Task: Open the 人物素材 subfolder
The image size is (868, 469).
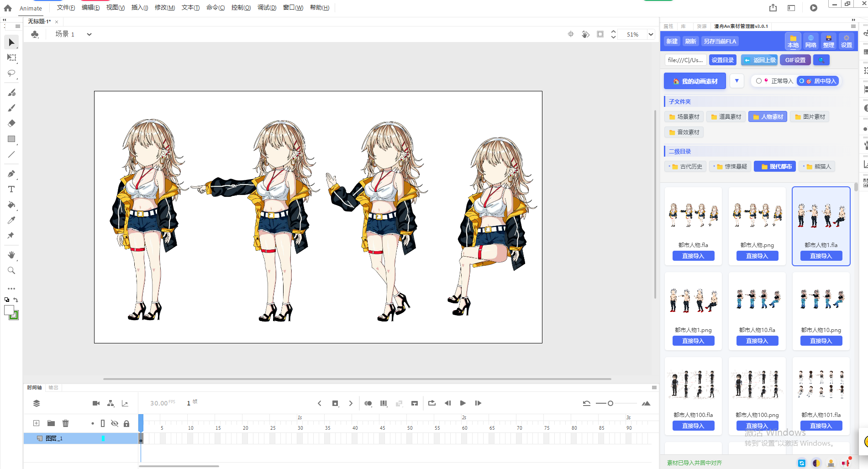Action: [768, 117]
